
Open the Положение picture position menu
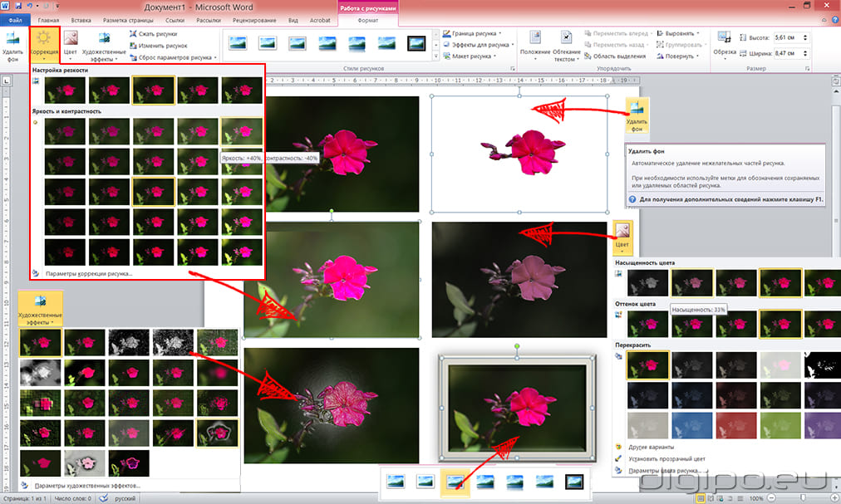click(534, 46)
